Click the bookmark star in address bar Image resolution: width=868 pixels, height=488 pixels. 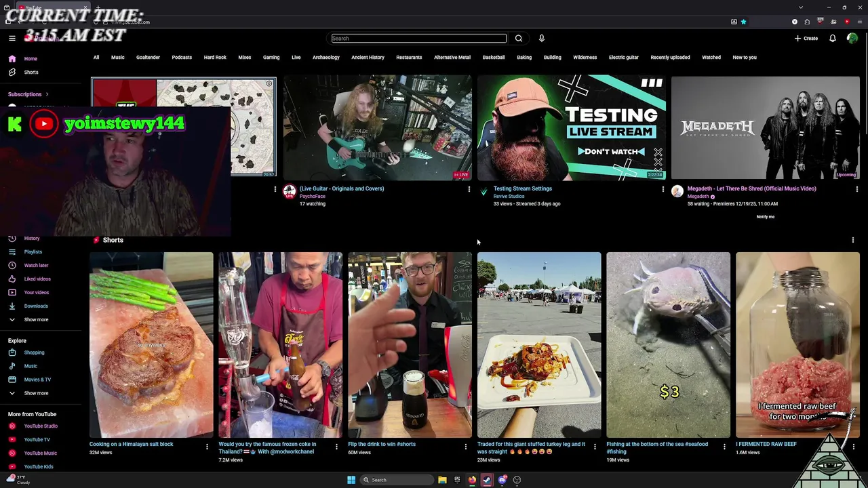pos(743,22)
